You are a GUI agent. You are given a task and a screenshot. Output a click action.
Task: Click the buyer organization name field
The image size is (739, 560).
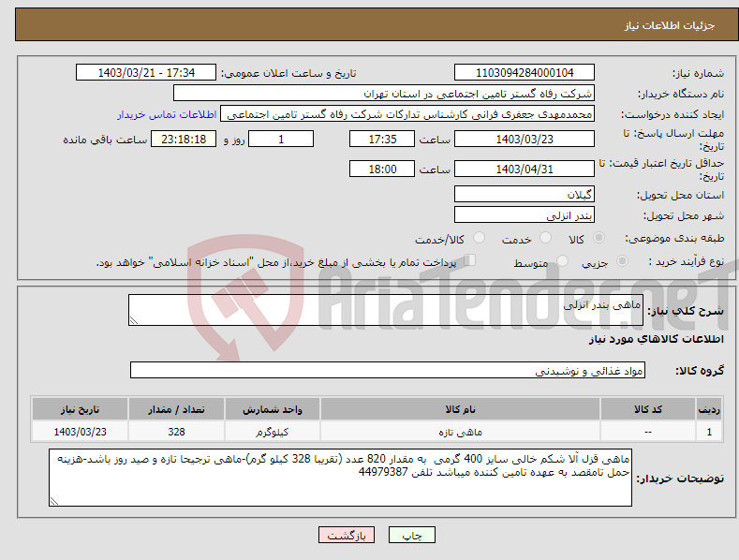tap(384, 94)
